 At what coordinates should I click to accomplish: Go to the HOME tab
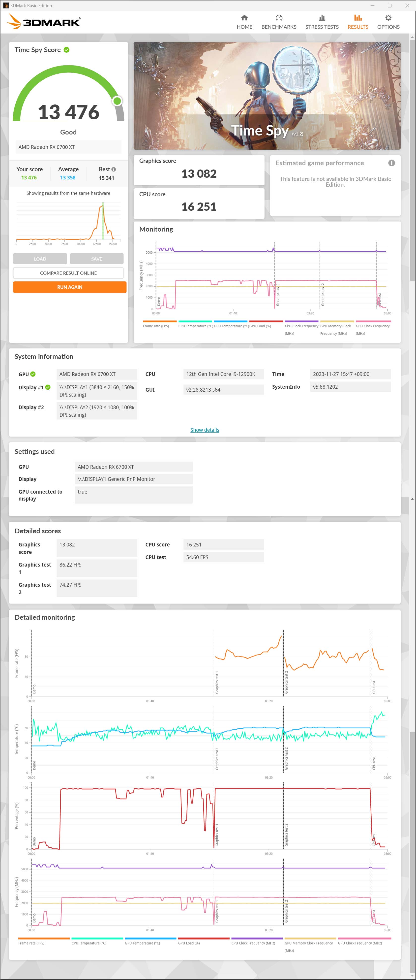[244, 22]
